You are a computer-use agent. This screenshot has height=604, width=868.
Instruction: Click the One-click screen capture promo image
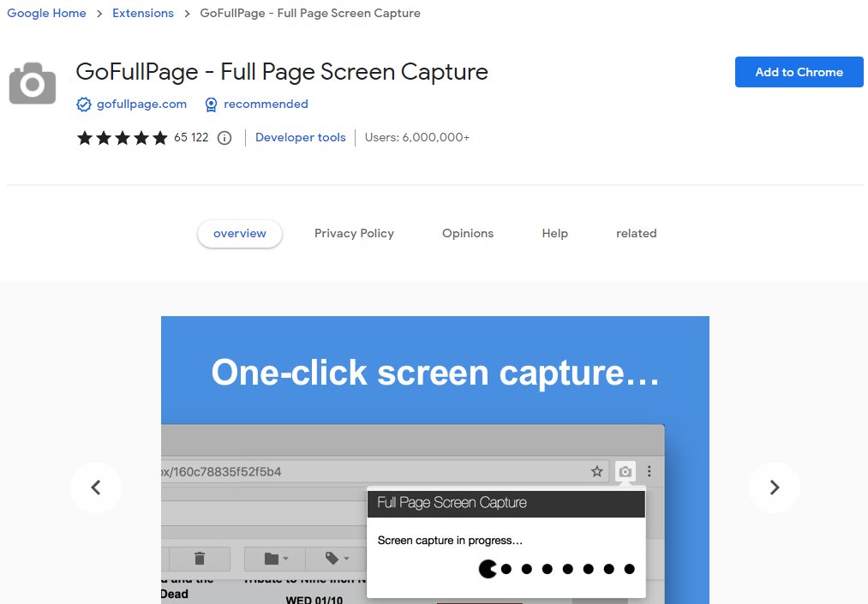(x=435, y=460)
